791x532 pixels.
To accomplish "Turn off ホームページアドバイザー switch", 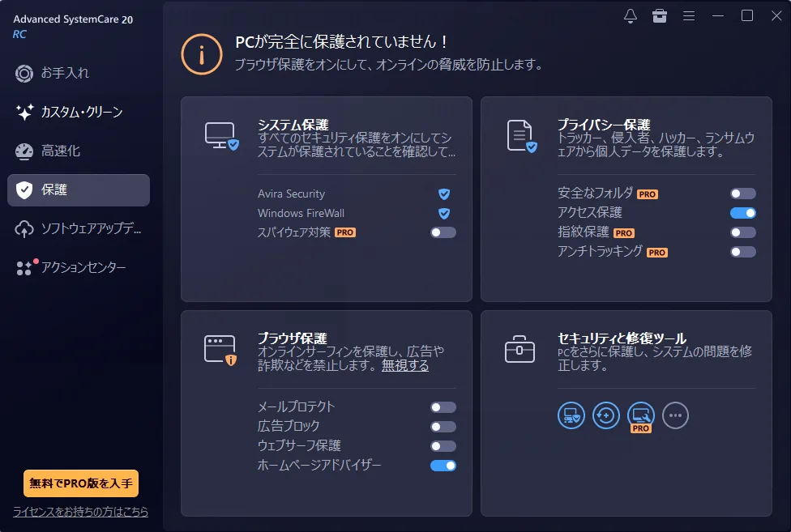I will 443,466.
